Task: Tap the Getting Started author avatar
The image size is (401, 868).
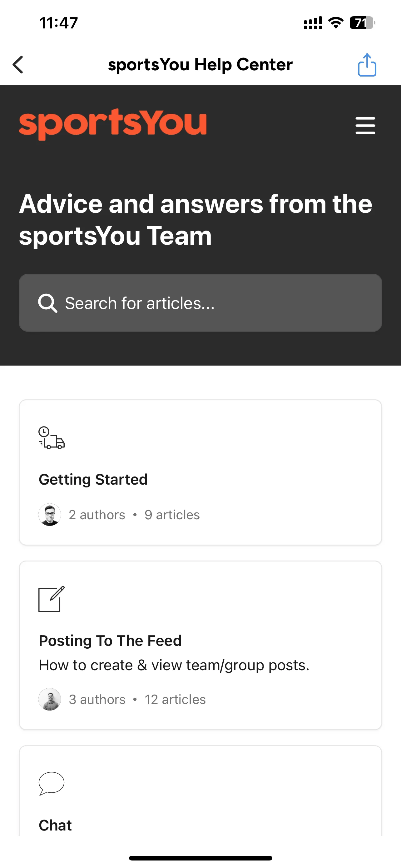Action: click(x=49, y=515)
